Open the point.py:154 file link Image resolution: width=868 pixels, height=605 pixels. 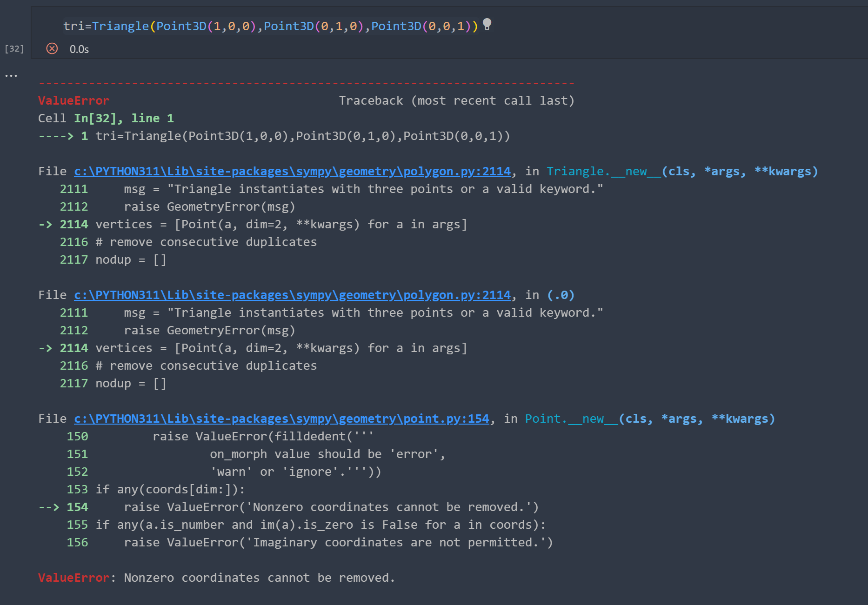[281, 419]
